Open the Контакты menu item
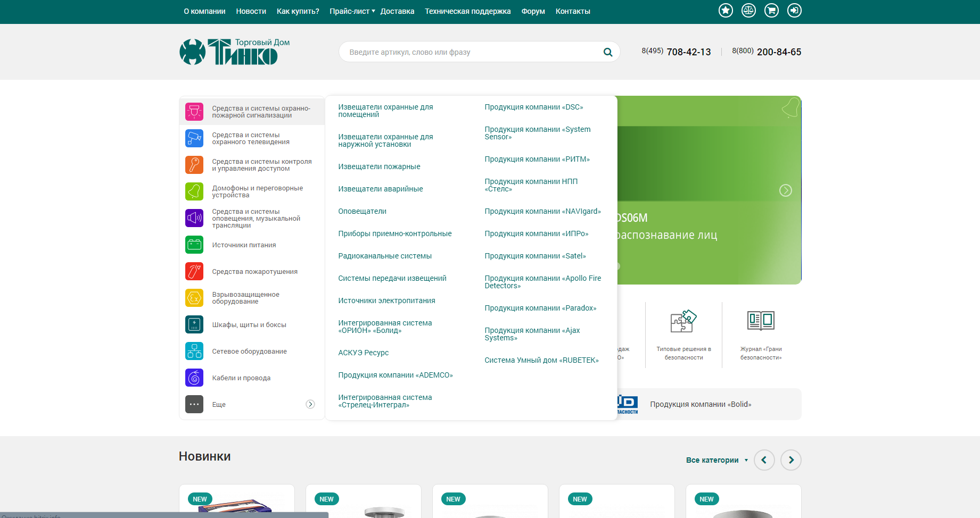This screenshot has height=518, width=980. coord(573,11)
